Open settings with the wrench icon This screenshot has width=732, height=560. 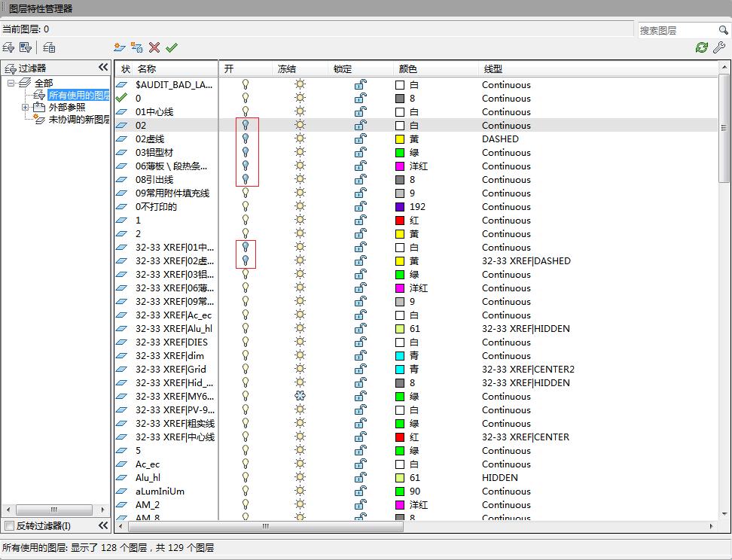coord(718,47)
